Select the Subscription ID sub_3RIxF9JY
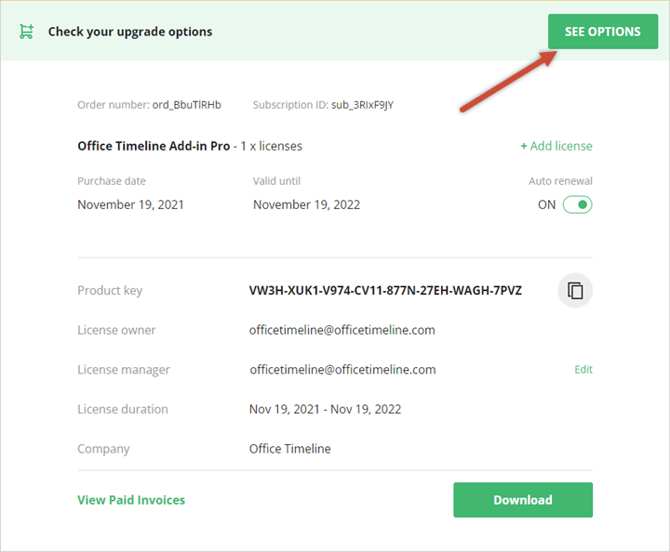The height and width of the screenshot is (552, 670). 369,105
